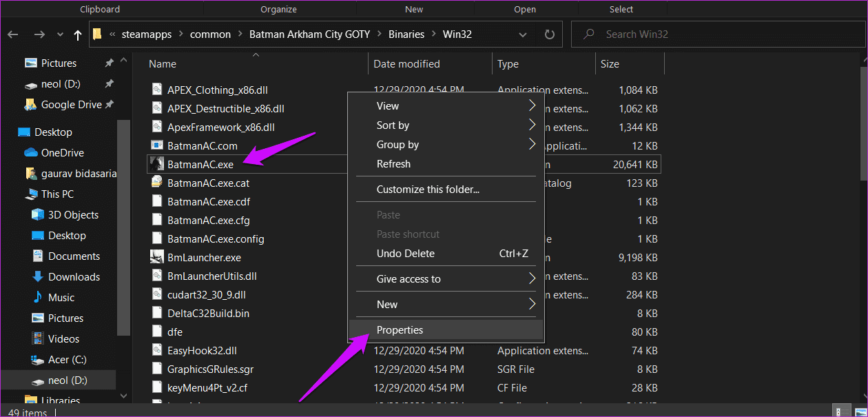Go up one folder level
Image resolution: width=868 pixels, height=417 pixels.
coord(77,34)
